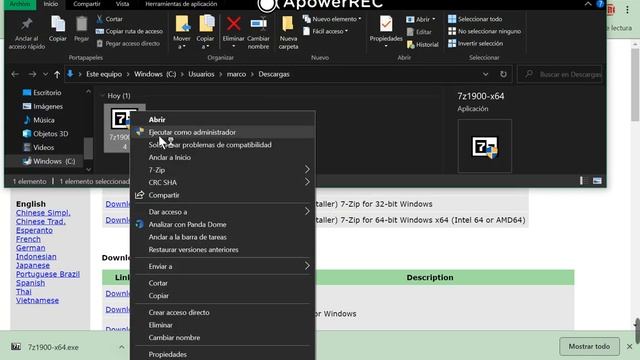This screenshot has width=640, height=360.
Task: Expand address bar history dropdown
Action: pyautogui.click(x=485, y=74)
